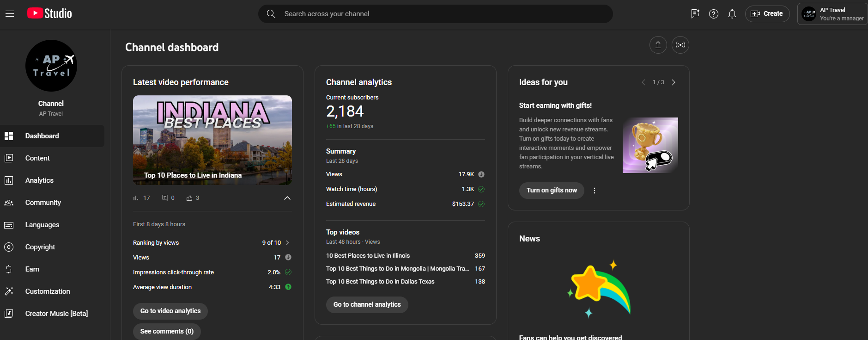Click the Customization magic wand icon
Viewport: 868px width, 340px height.
[x=9, y=291]
